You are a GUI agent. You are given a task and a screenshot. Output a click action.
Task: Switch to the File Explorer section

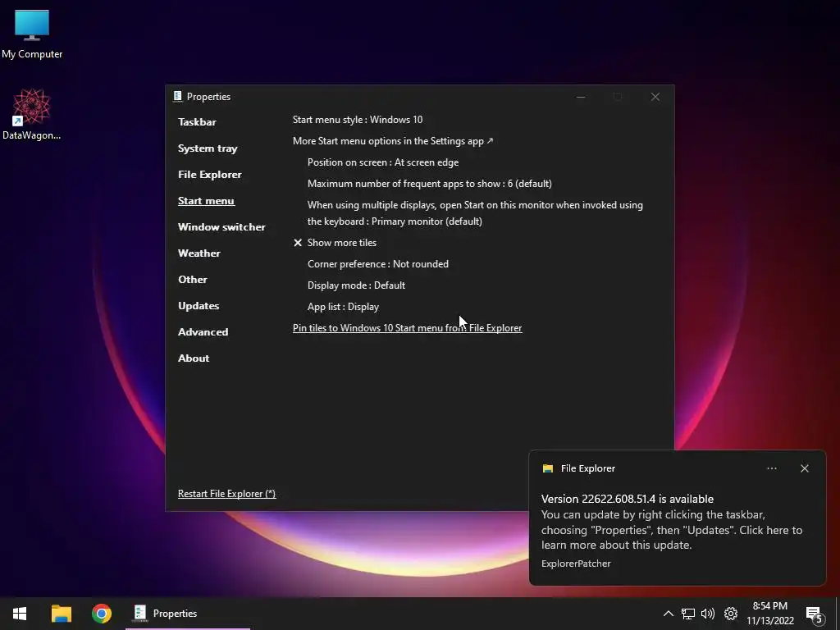click(209, 175)
